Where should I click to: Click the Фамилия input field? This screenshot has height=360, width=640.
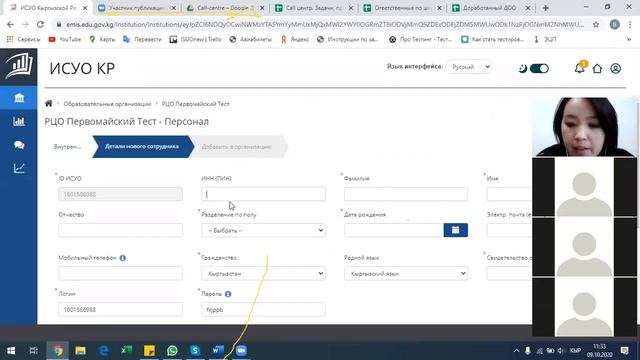coord(406,194)
